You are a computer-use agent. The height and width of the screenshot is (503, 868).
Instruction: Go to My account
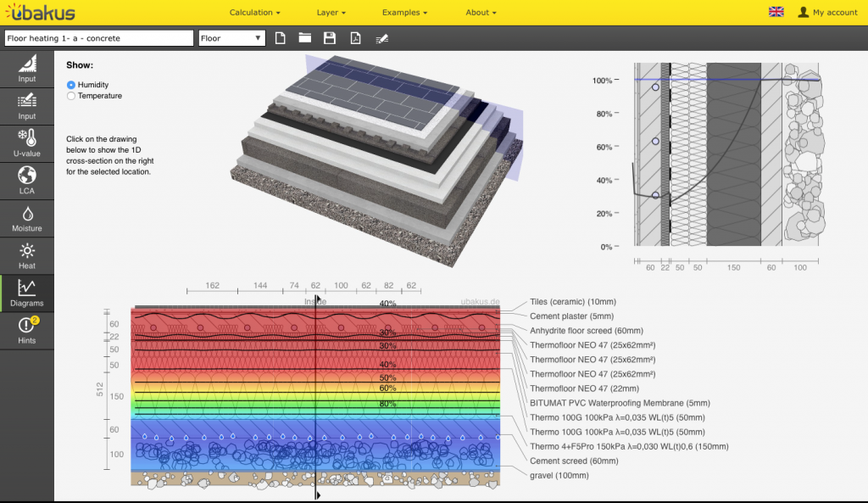pyautogui.click(x=828, y=13)
